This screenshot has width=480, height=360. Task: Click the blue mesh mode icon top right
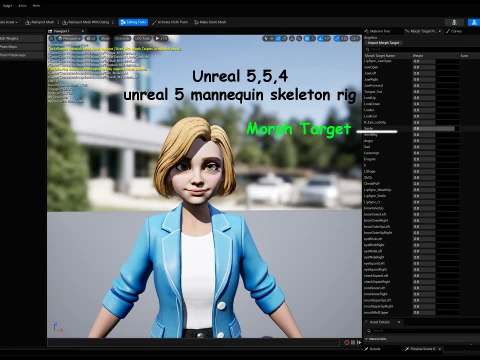474,22
